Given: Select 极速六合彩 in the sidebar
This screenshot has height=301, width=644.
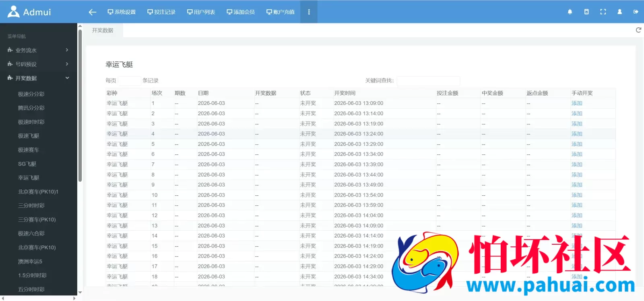Looking at the screenshot, I should tap(31, 233).
